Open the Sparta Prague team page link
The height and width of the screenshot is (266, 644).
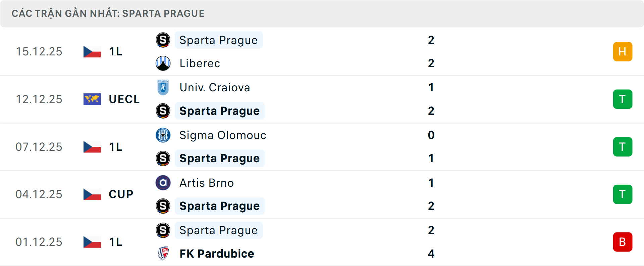click(x=219, y=40)
